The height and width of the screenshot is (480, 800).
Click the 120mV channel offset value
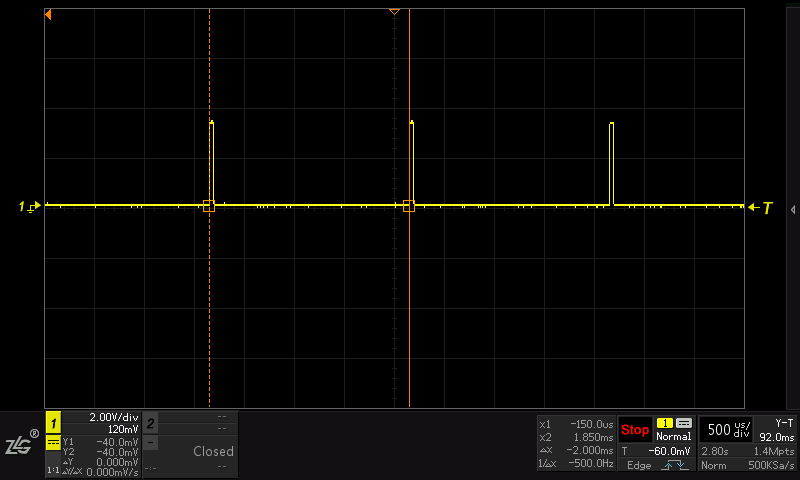pos(123,429)
